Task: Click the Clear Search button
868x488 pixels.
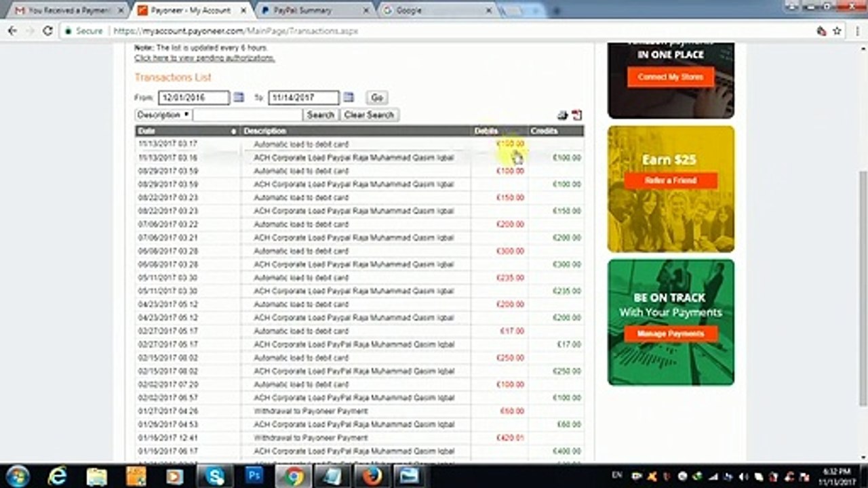Action: 369,115
